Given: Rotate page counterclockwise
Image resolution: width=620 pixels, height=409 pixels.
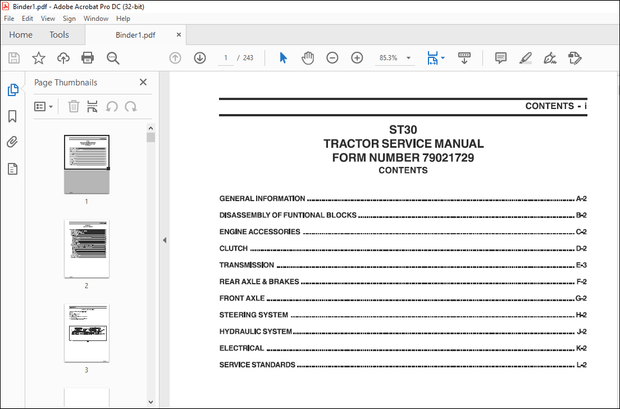Looking at the screenshot, I should (x=112, y=106).
